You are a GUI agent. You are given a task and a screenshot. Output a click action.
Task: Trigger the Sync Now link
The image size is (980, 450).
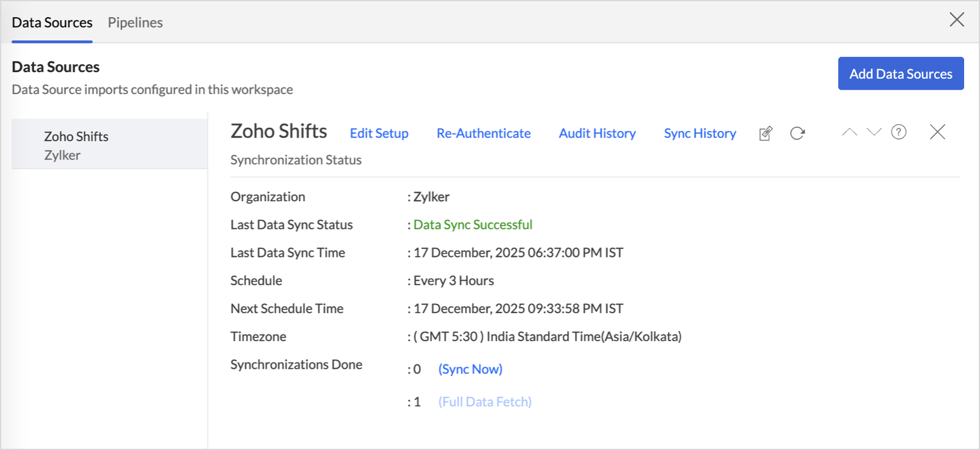coord(470,369)
